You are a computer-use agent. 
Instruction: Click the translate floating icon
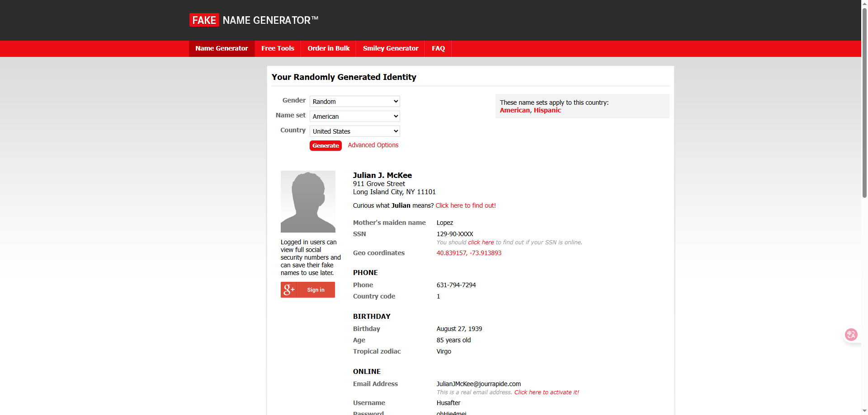coord(851,335)
